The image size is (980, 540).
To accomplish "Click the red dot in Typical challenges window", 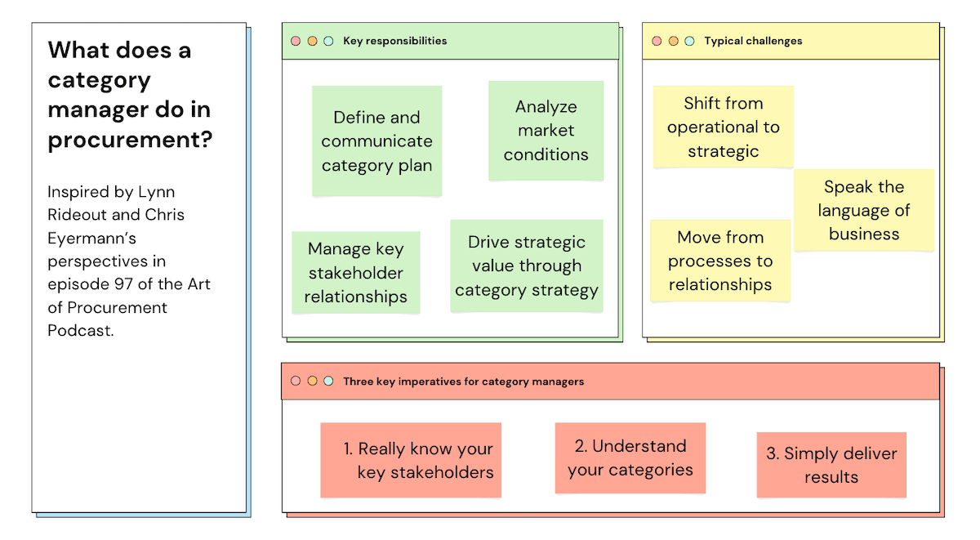I will (657, 41).
